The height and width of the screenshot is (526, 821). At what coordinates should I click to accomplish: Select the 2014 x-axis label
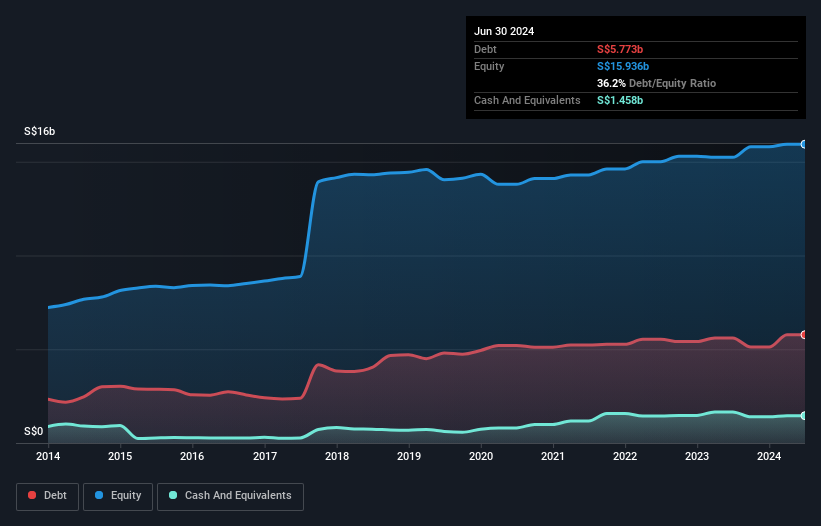[48, 456]
